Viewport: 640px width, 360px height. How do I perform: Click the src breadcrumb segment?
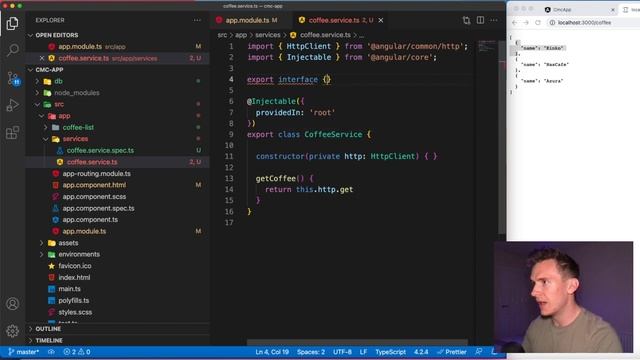pos(222,35)
